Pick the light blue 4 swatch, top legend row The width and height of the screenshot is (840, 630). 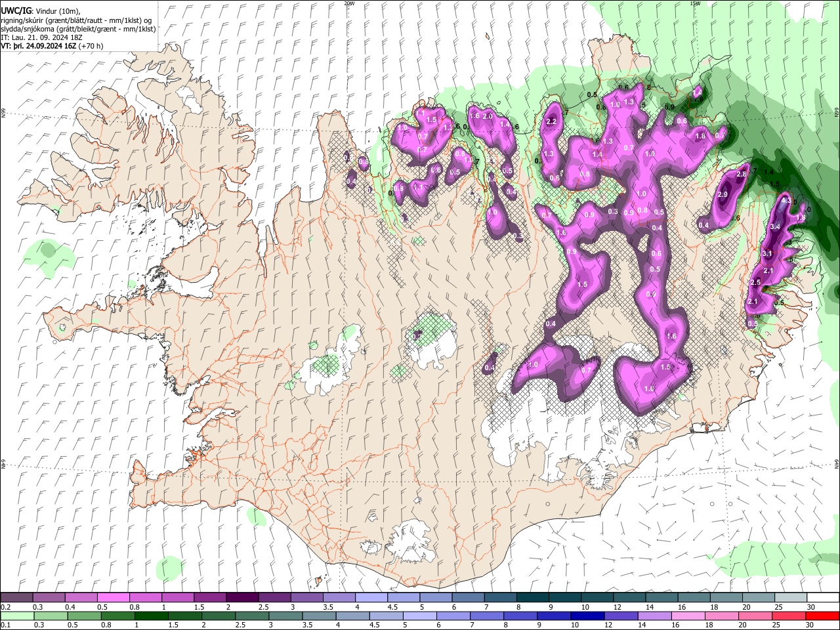(371, 598)
